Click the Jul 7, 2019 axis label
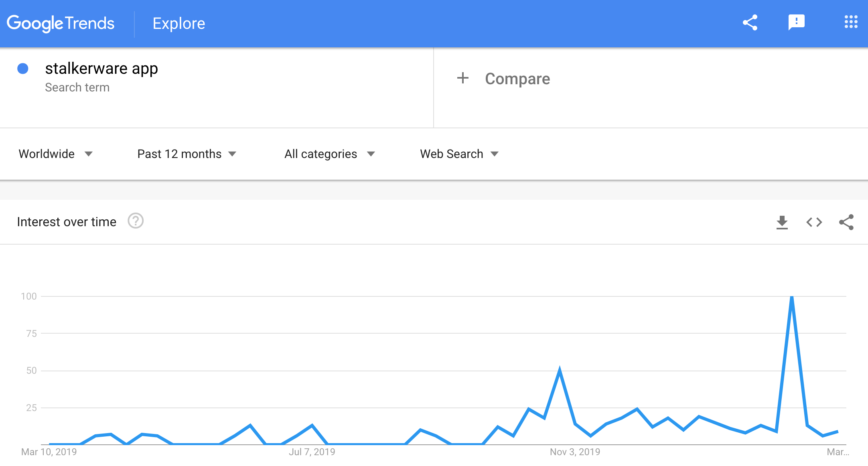 [x=312, y=452]
